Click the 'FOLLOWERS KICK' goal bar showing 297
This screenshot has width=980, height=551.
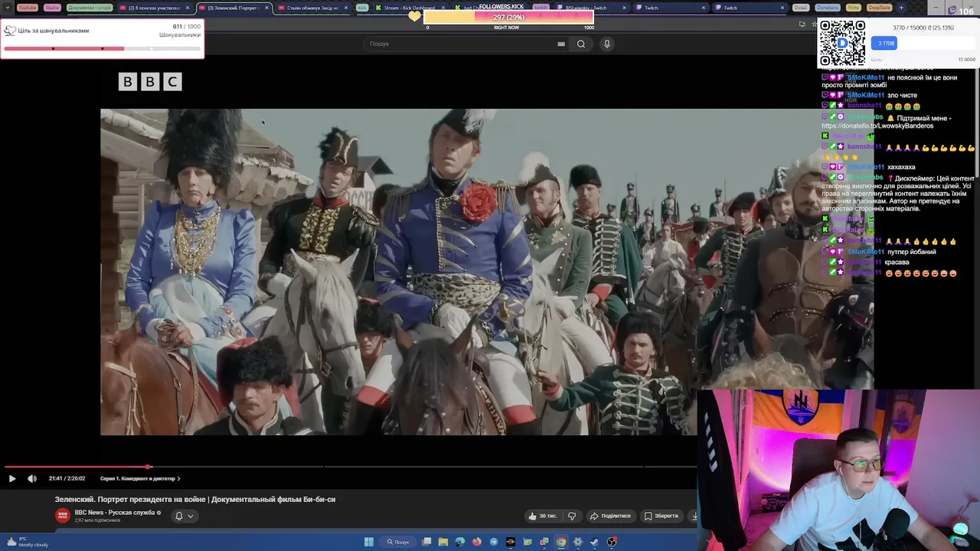[x=508, y=17]
